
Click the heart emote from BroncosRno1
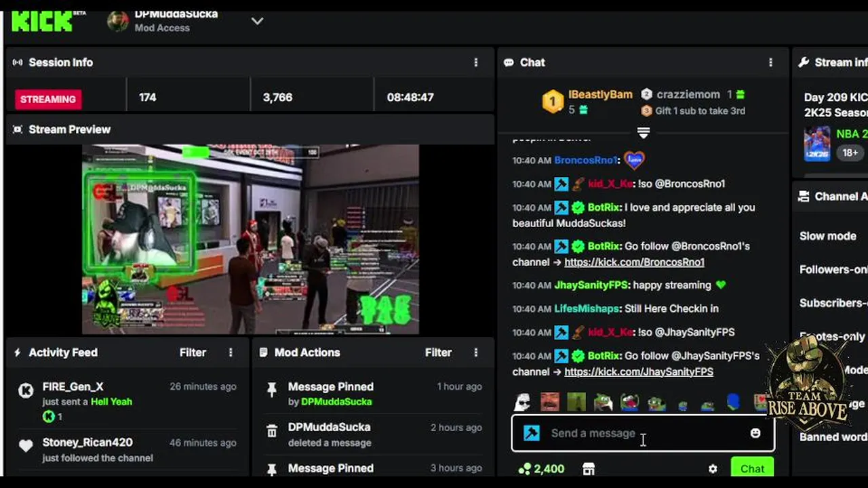coord(634,160)
